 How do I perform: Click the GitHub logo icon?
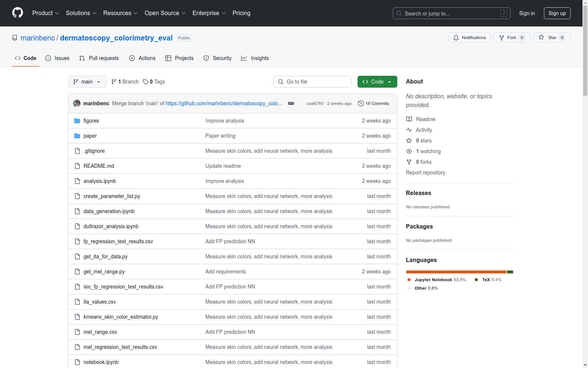[x=18, y=13]
